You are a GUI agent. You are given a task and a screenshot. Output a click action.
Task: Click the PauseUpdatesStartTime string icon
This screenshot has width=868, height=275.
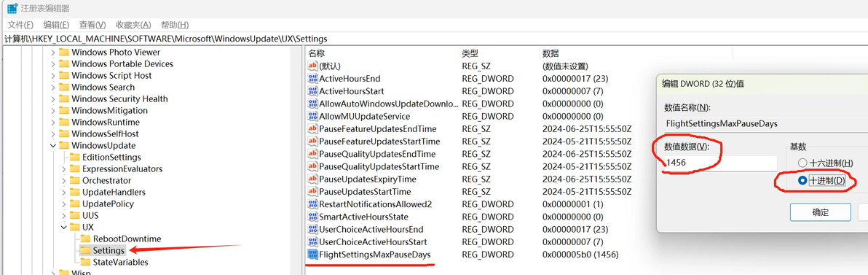313,192
